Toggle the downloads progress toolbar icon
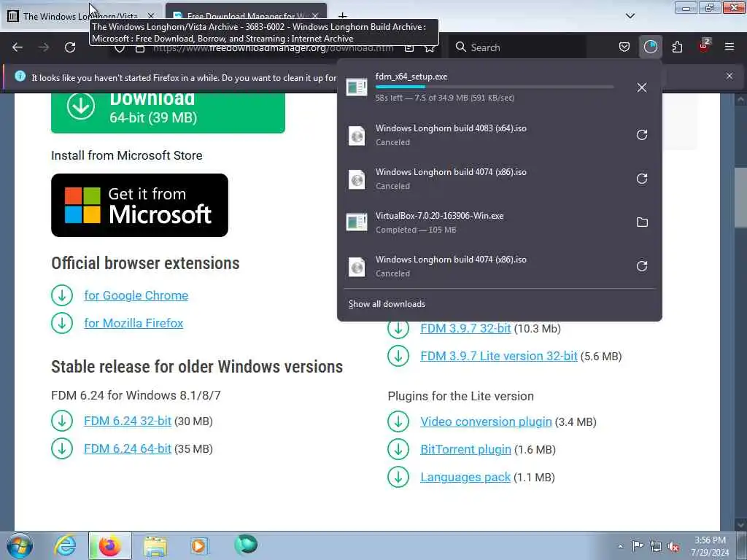The height and width of the screenshot is (560, 747). point(650,47)
